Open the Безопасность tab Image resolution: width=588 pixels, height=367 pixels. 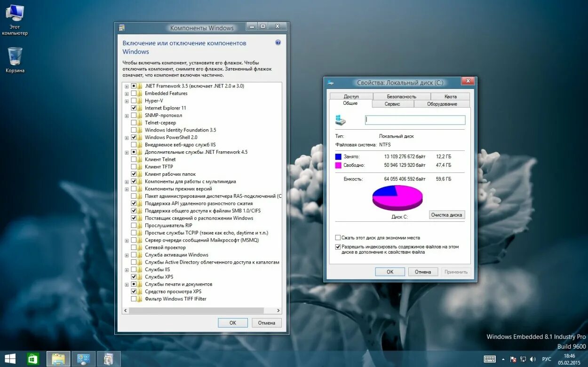401,96
